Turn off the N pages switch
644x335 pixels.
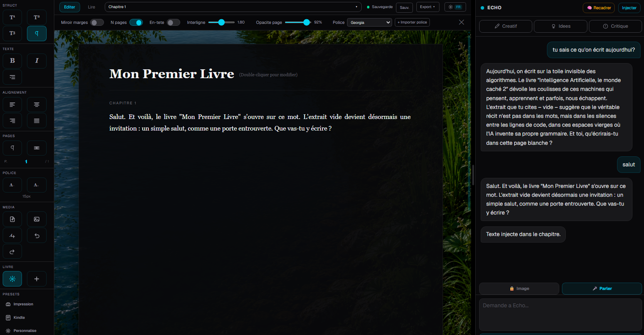136,22
